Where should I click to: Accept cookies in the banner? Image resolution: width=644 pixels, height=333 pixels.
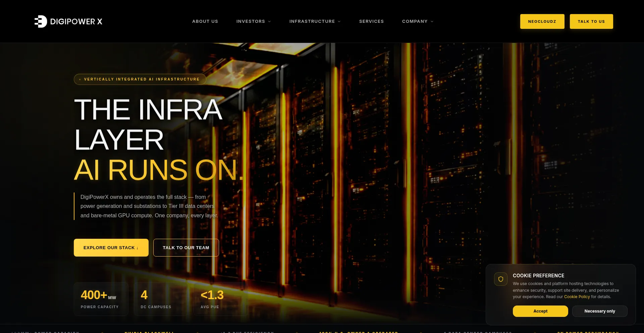click(540, 311)
